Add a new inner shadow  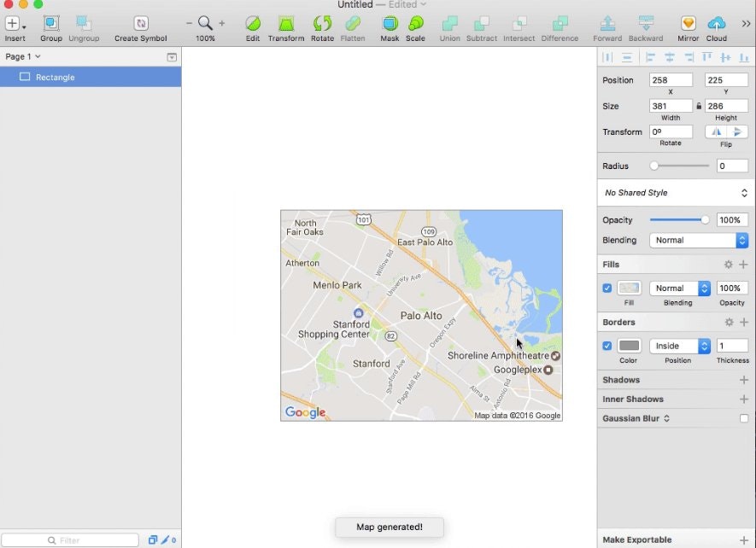coord(743,399)
